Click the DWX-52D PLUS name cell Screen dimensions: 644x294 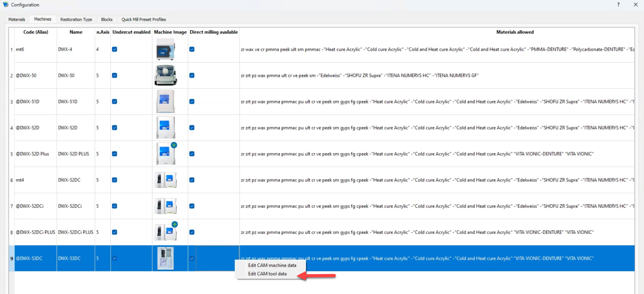(76, 154)
